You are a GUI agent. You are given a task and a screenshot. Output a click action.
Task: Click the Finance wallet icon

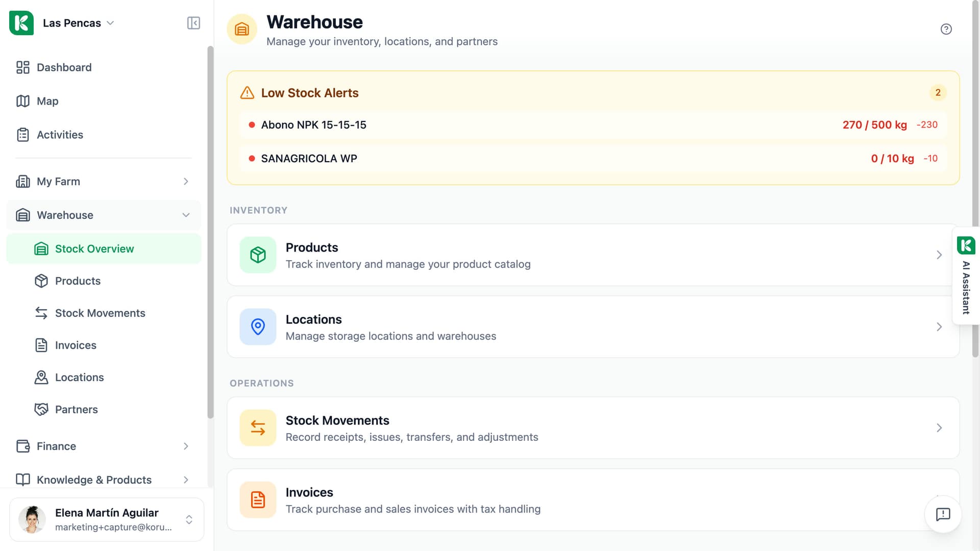pos(23,446)
